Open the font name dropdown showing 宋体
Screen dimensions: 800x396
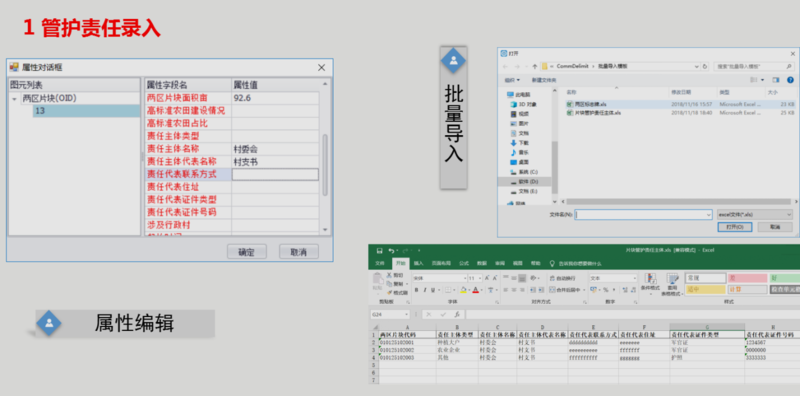[465, 278]
